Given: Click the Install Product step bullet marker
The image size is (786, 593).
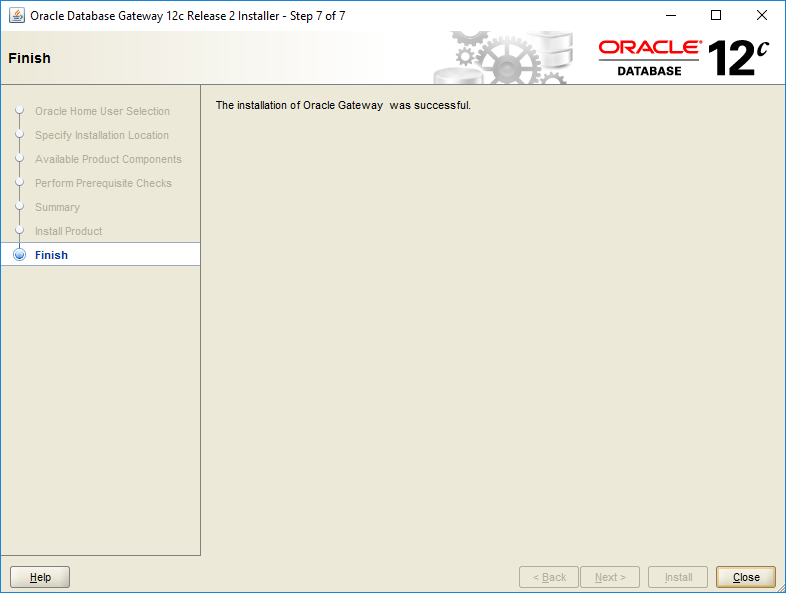Looking at the screenshot, I should coord(20,230).
